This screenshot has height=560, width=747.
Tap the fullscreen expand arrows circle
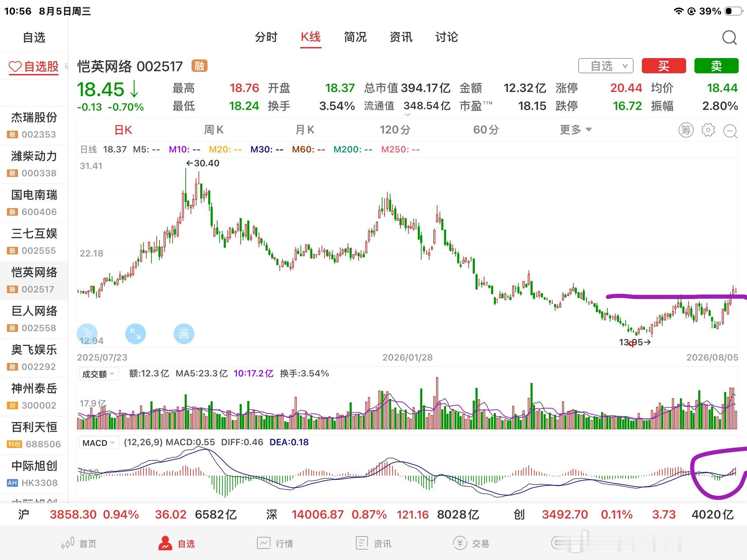click(135, 334)
